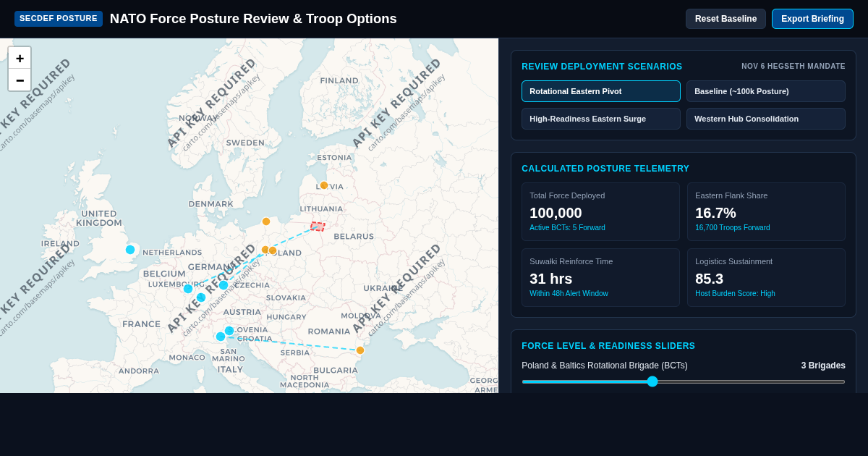
Task: Click the Suwalki Reinforce Time value 31 hrs
Action: coord(550,279)
